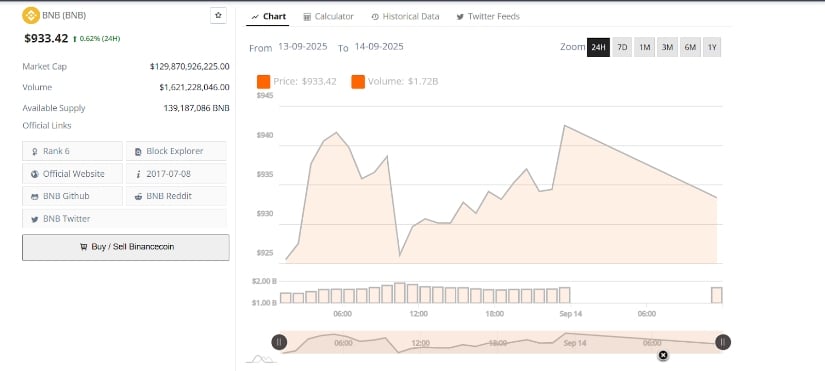The width and height of the screenshot is (825, 371).
Task: Click the Volume value $1,621,228,046.00
Action: pyautogui.click(x=194, y=87)
